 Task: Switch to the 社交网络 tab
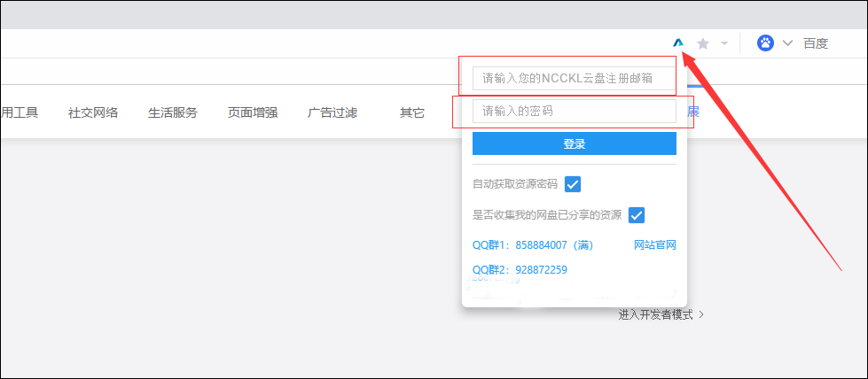(93, 112)
